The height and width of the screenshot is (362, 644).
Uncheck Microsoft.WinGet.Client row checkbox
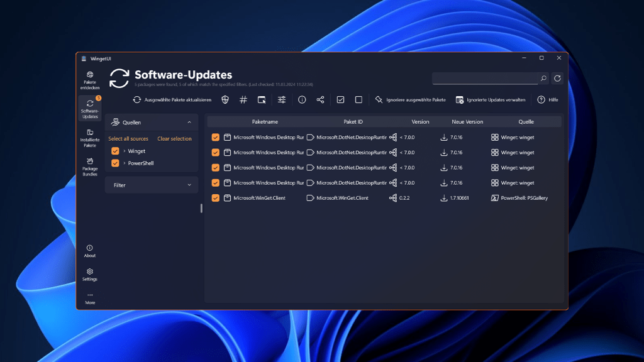(215, 198)
